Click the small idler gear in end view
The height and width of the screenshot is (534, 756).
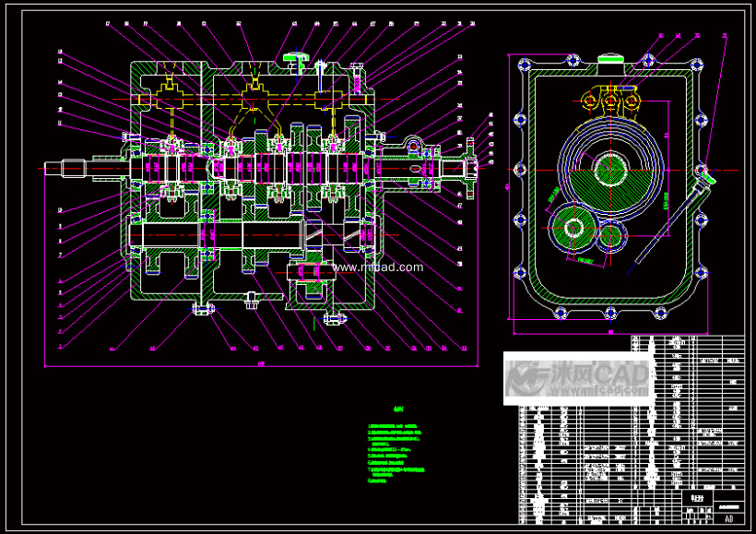tap(610, 236)
